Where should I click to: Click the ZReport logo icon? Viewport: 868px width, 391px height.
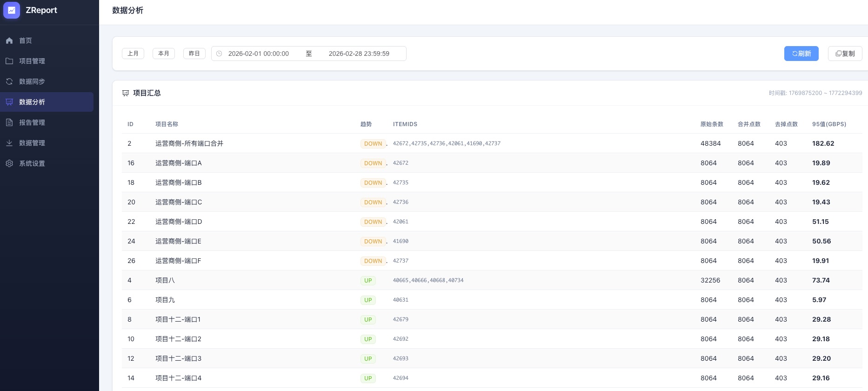12,10
